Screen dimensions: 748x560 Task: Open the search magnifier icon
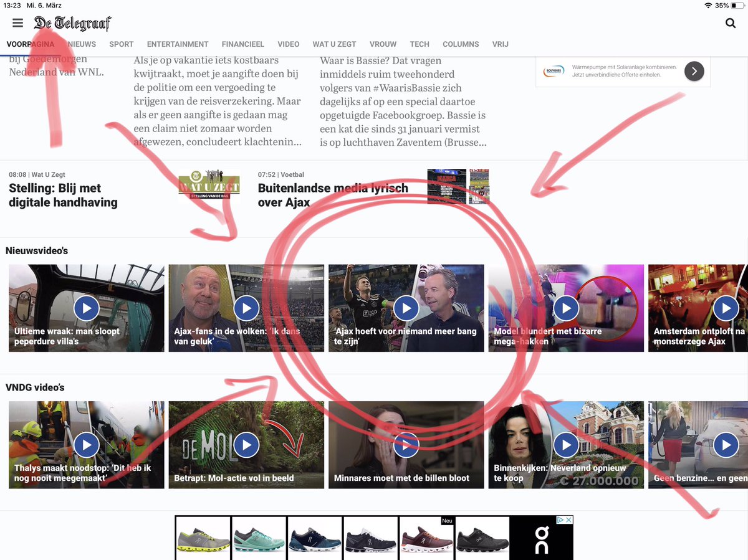731,23
